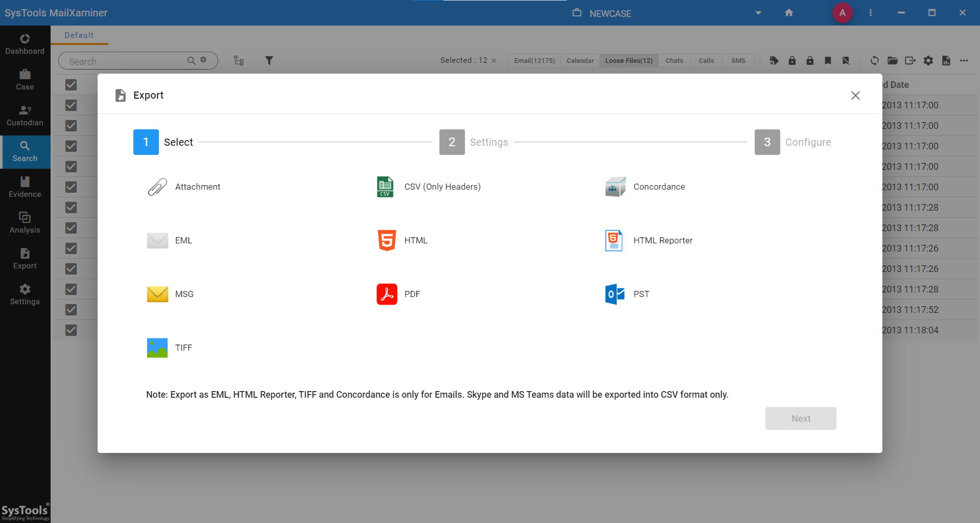Viewport: 980px width, 523px height.
Task: Open the three-dot more toolbar options
Action: pos(964,61)
